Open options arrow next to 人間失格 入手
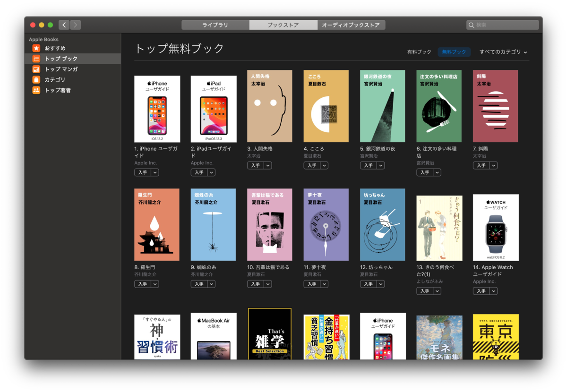Image resolution: width=567 pixels, height=392 pixels. click(268, 165)
